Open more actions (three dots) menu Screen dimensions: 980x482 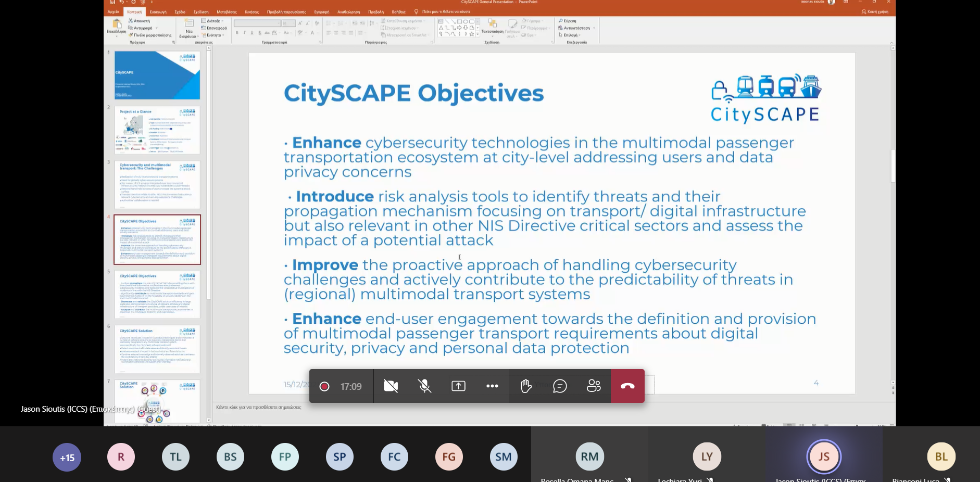click(492, 386)
